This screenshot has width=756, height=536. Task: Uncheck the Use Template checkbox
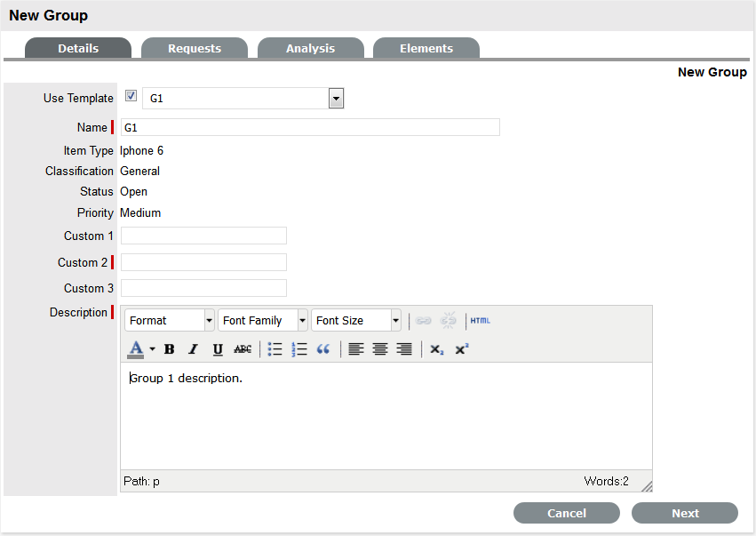[131, 96]
